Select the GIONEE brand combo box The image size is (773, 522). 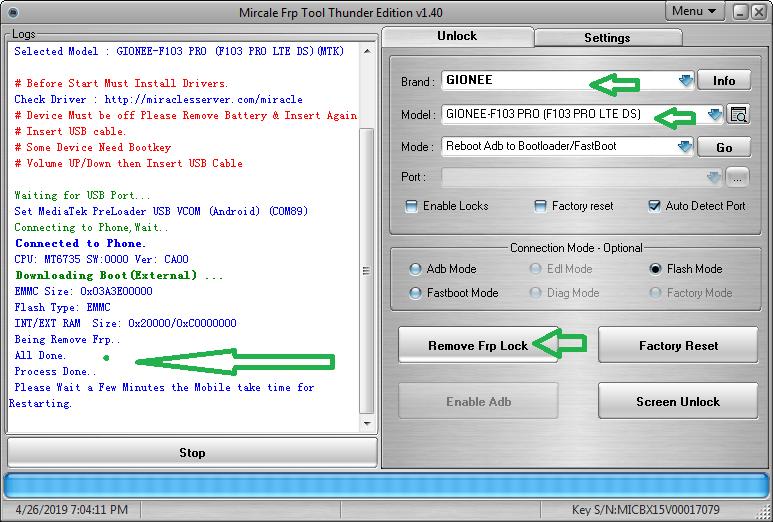point(567,80)
